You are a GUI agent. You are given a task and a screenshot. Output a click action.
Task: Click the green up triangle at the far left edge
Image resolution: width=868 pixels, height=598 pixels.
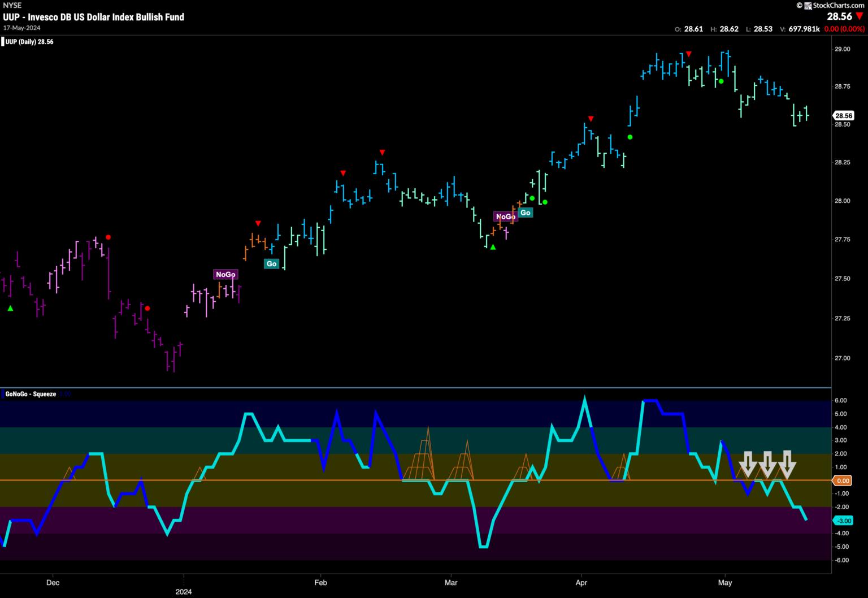[x=10, y=308]
